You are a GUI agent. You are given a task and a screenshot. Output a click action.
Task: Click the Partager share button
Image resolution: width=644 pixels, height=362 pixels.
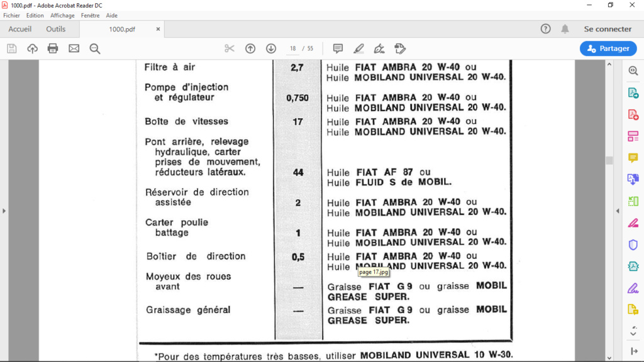[x=608, y=48]
